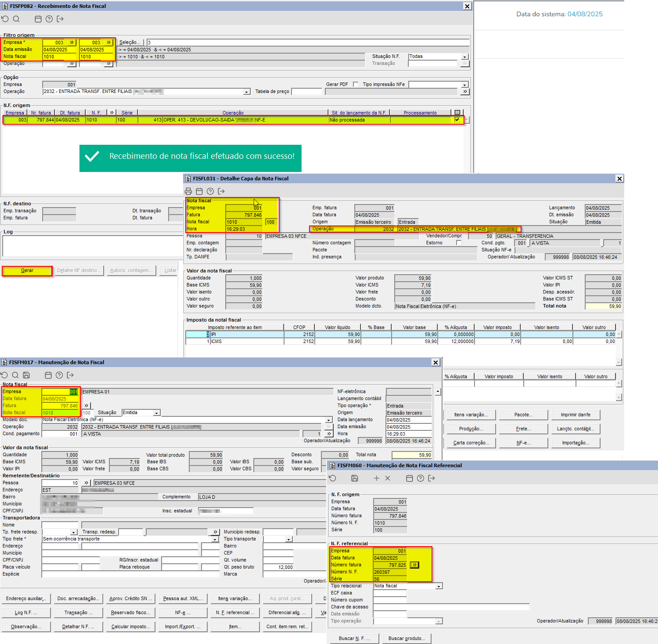
Task: Click the exit icon in FISFP082 toolbar
Action: (x=60, y=19)
